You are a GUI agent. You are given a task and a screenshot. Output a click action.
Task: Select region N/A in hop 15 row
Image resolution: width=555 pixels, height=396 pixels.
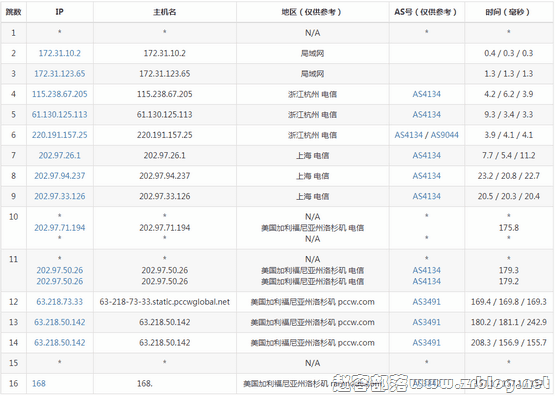point(313,363)
